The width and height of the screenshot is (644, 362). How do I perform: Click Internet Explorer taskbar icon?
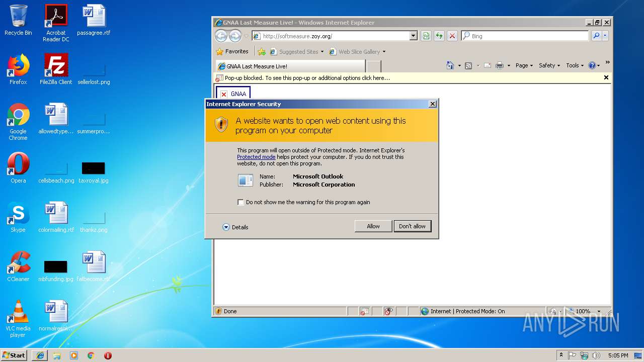point(40,355)
